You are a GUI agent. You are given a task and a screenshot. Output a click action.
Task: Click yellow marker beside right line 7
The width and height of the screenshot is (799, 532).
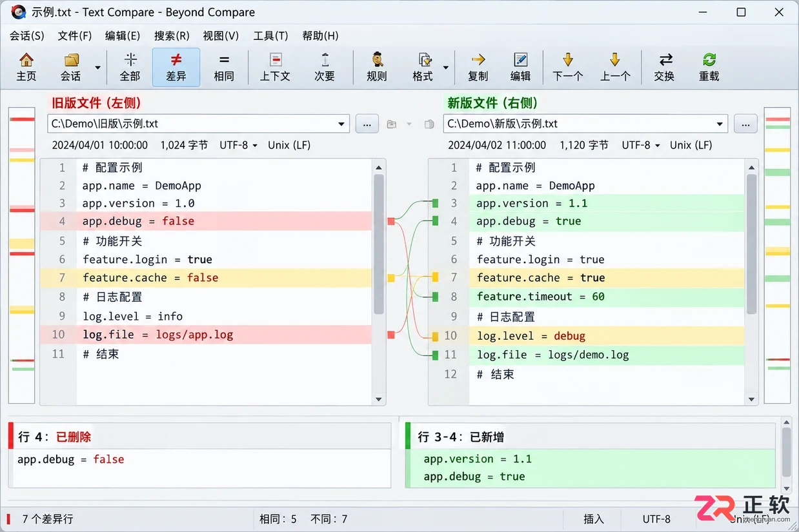(435, 277)
